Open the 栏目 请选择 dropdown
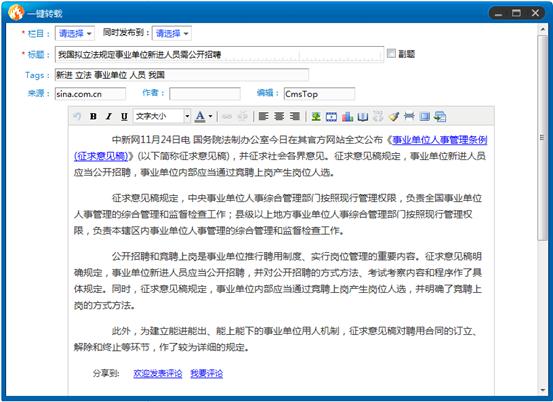This screenshot has width=553, height=402. tap(75, 34)
